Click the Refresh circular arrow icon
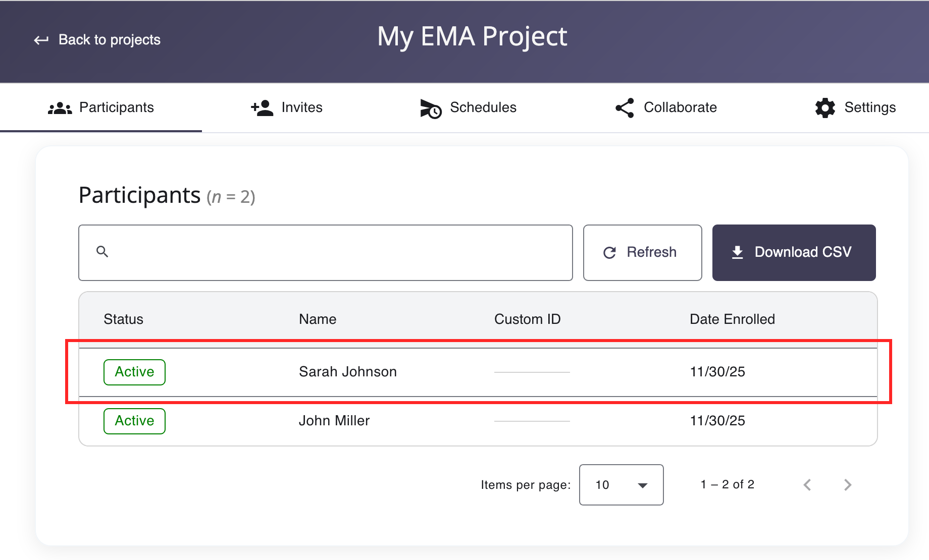Image resolution: width=929 pixels, height=560 pixels. (x=609, y=253)
